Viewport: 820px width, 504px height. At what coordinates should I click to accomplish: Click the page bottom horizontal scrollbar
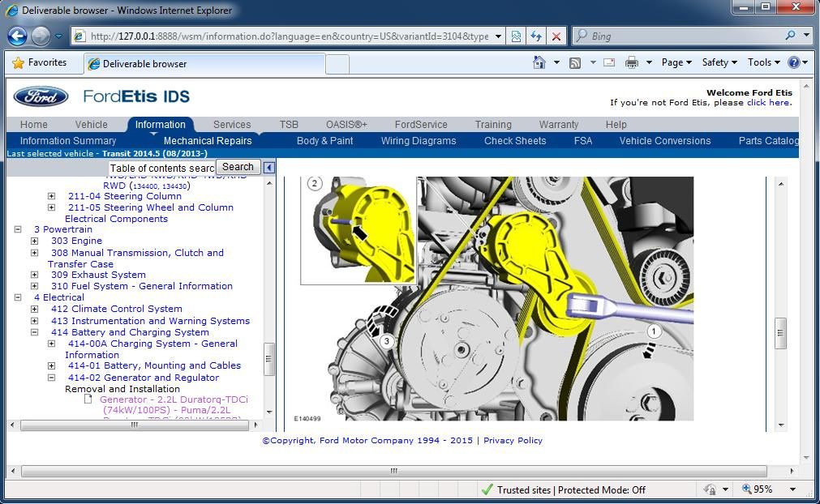[394, 471]
